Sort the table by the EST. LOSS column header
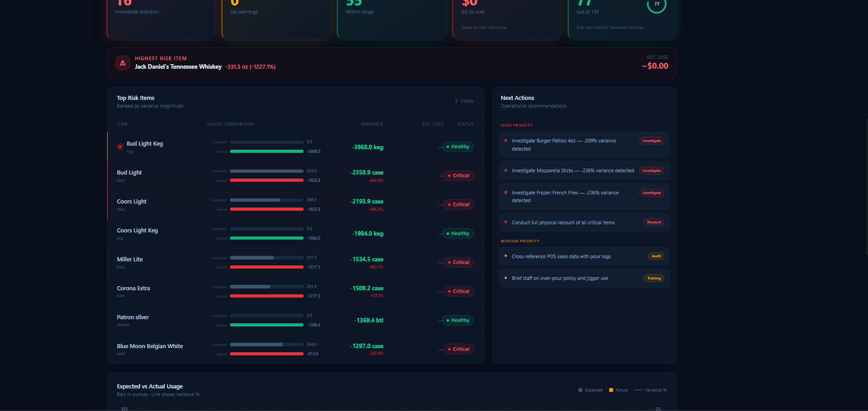 pos(433,124)
